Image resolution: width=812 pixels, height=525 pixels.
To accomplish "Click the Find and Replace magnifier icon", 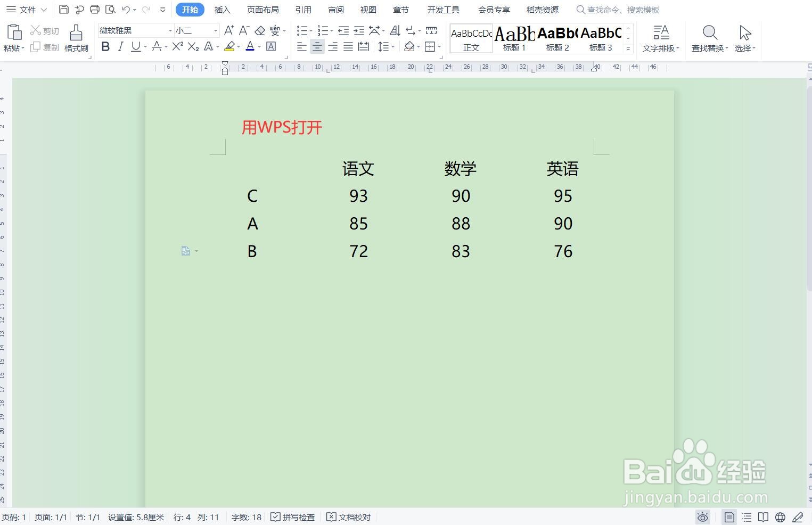I will click(710, 33).
